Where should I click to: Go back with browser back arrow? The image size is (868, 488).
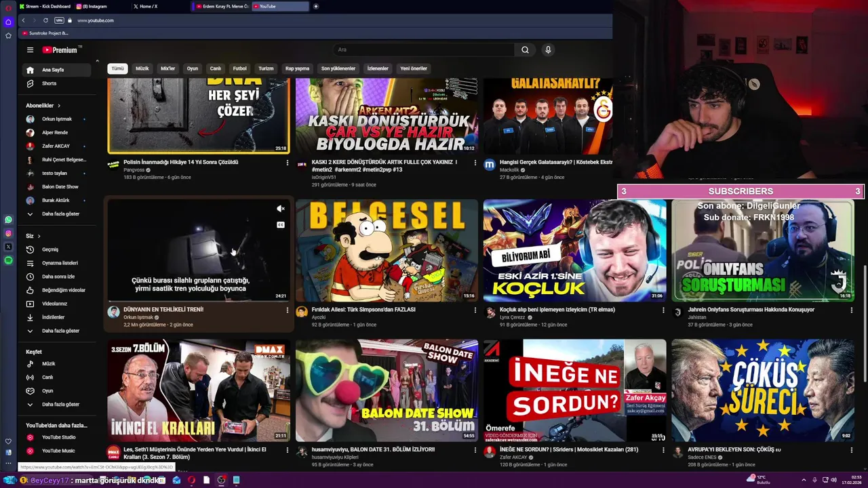[x=23, y=20]
